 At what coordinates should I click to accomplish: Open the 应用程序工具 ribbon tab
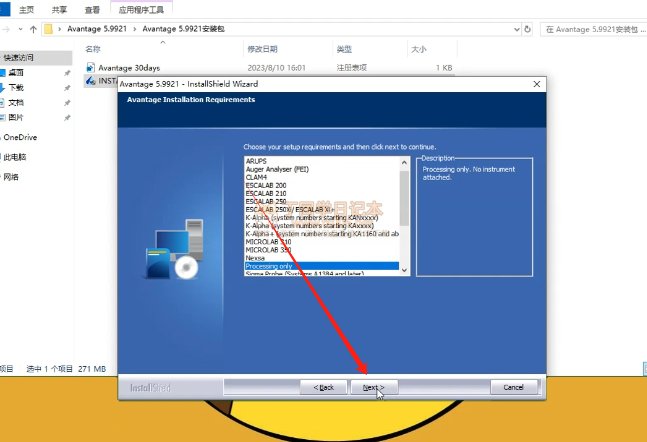tap(141, 9)
